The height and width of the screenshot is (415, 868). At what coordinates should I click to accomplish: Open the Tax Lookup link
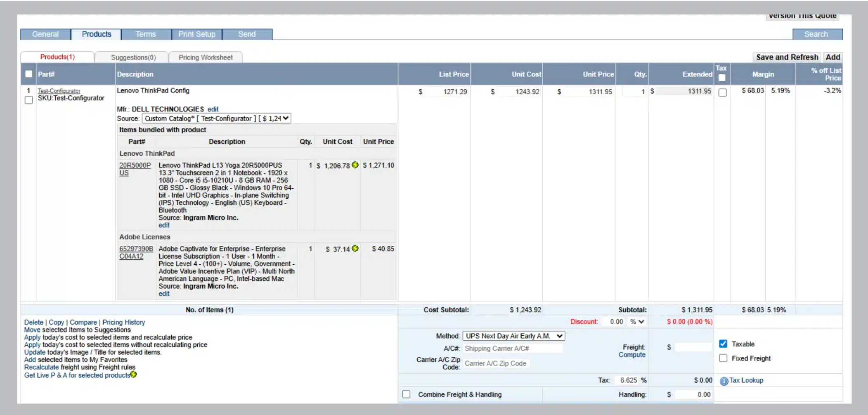[746, 380]
